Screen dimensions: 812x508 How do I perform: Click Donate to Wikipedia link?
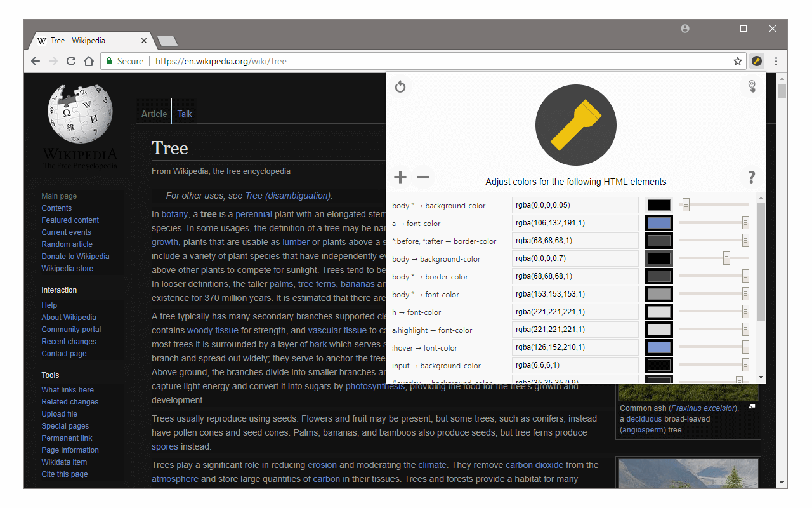pyautogui.click(x=75, y=257)
